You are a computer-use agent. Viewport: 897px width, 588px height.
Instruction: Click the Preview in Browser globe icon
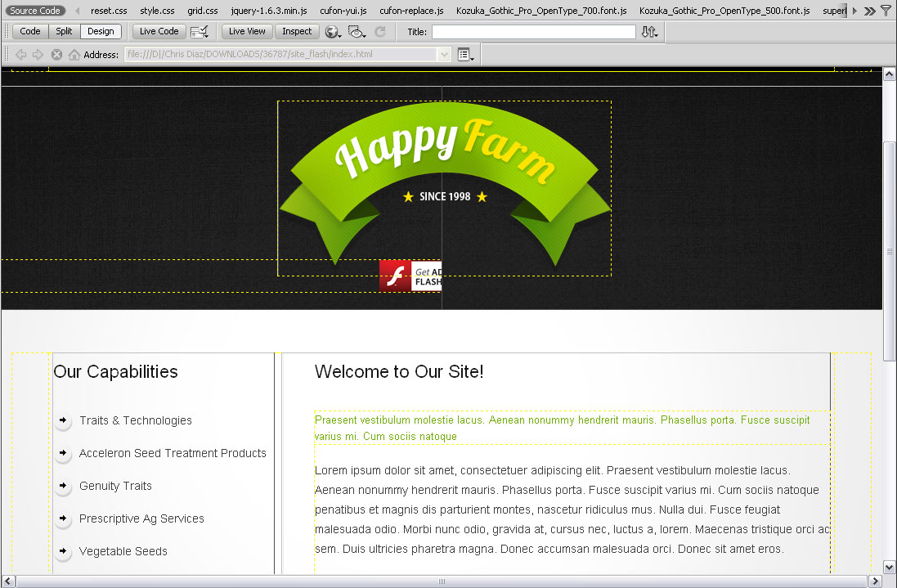pyautogui.click(x=332, y=32)
